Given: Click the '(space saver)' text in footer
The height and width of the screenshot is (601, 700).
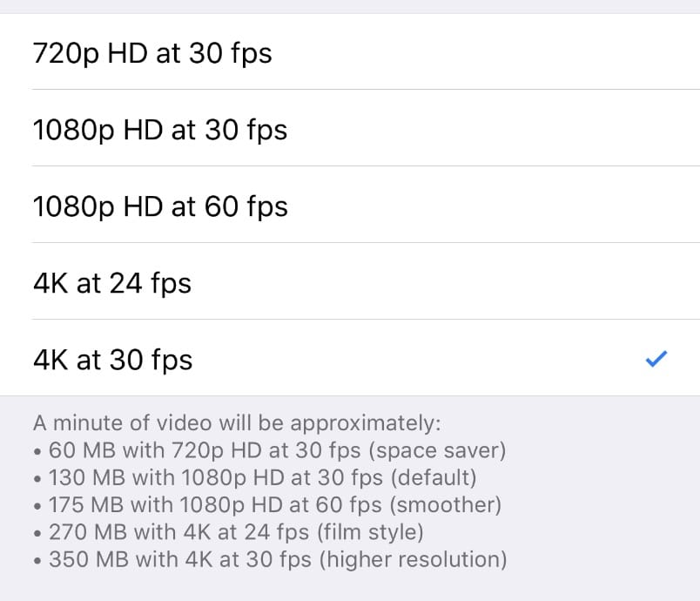Looking at the screenshot, I should click(x=448, y=451).
